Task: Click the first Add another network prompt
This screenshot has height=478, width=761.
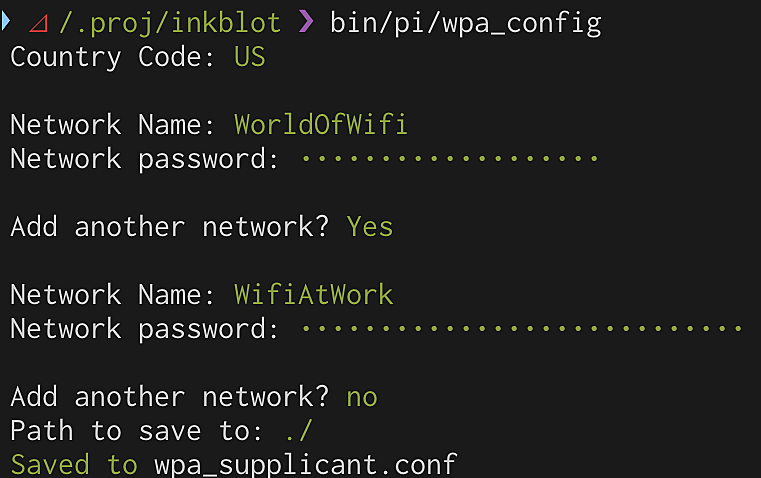Action: pos(170,227)
